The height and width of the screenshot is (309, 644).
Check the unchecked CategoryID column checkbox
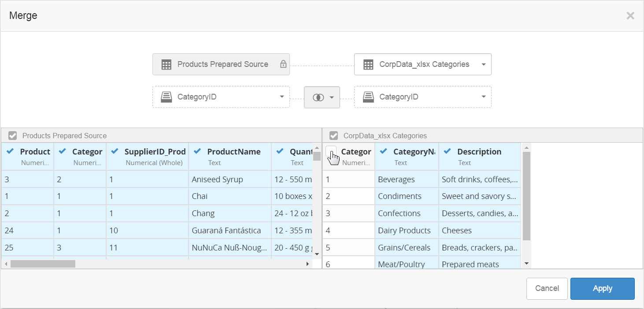331,151
